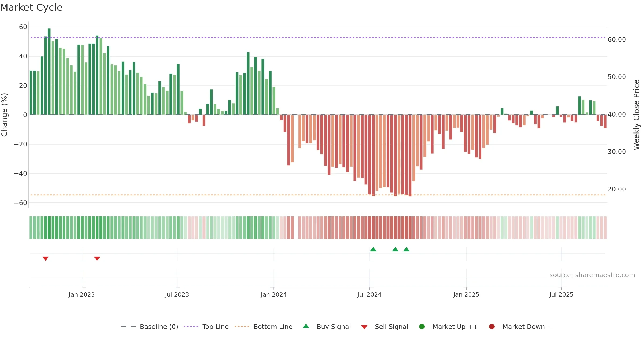Screen dimensions: 644x362
Task: Click the orange dotted Bottom Line on the chart
Action: coord(318,195)
